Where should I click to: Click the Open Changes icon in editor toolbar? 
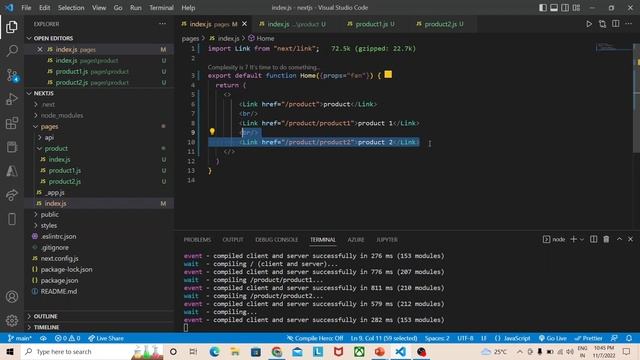click(x=602, y=24)
